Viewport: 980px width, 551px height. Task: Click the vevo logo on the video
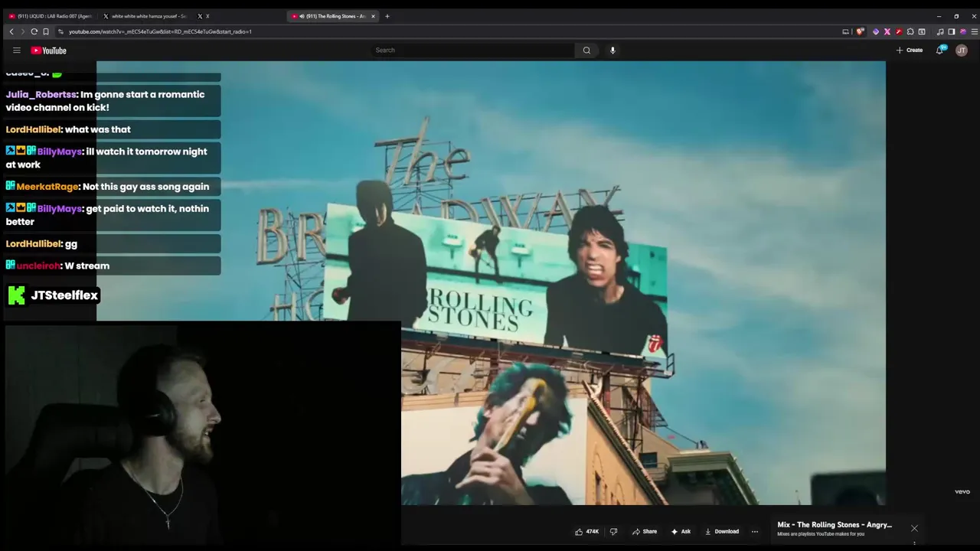click(x=962, y=492)
